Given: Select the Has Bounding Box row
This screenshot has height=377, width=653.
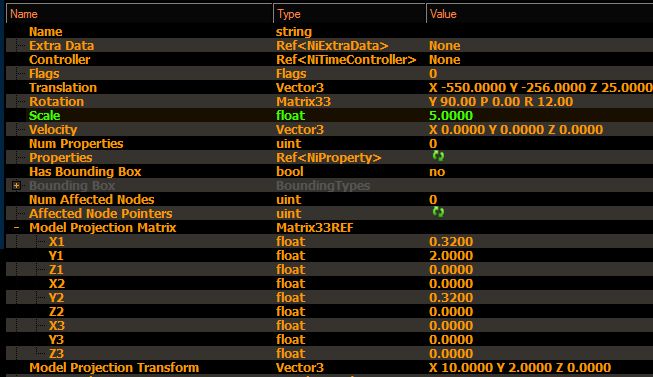Looking at the screenshot, I should (329, 172).
